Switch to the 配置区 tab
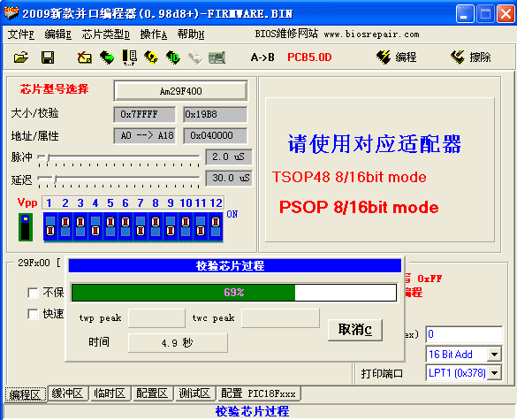The height and width of the screenshot is (420, 517). (152, 393)
